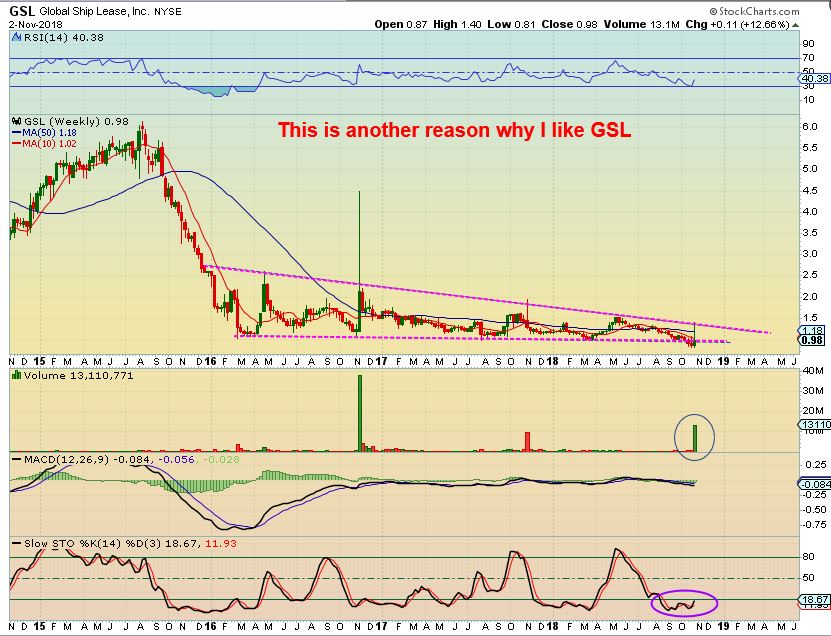Click the 40M volume axis label

pos(813,370)
